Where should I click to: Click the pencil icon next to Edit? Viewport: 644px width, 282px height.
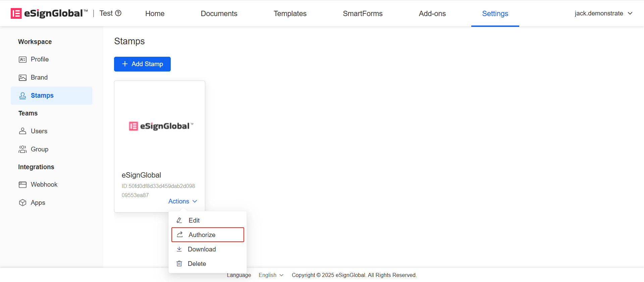coord(179,220)
